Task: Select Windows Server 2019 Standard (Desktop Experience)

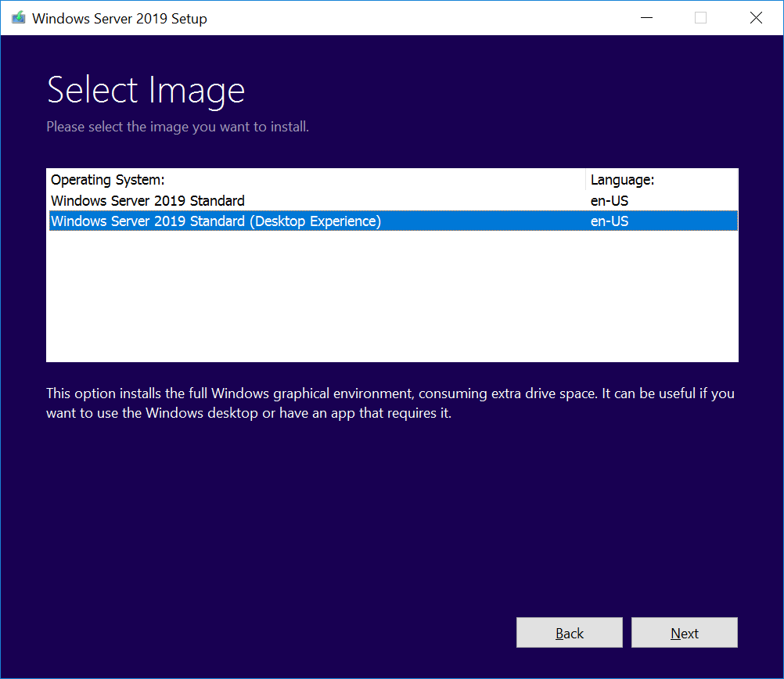Action: coord(216,221)
